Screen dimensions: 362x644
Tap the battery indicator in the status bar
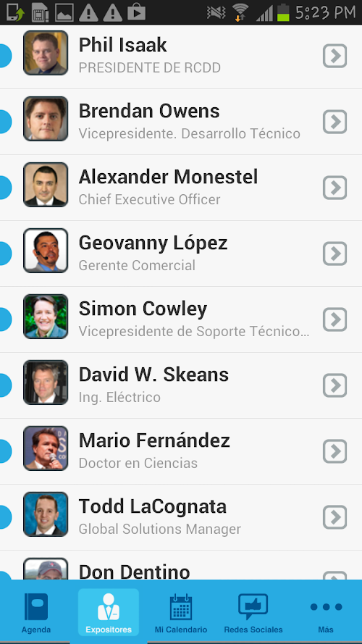click(283, 12)
